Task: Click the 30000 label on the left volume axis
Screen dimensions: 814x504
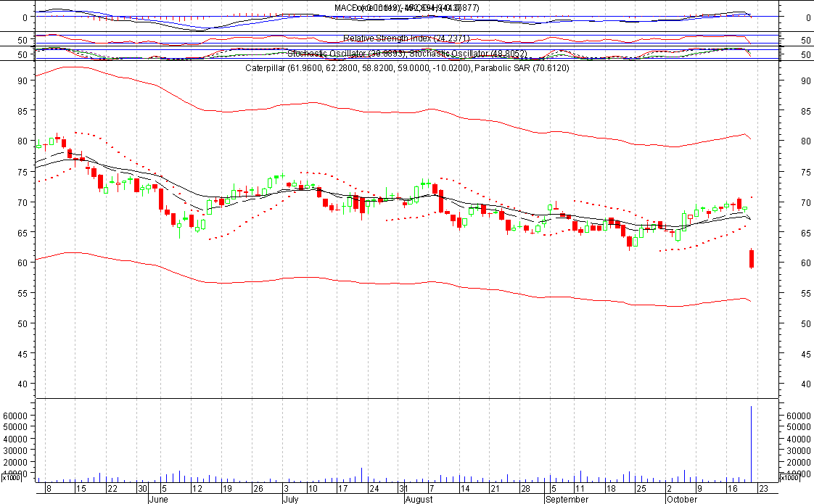Action: pos(15,450)
